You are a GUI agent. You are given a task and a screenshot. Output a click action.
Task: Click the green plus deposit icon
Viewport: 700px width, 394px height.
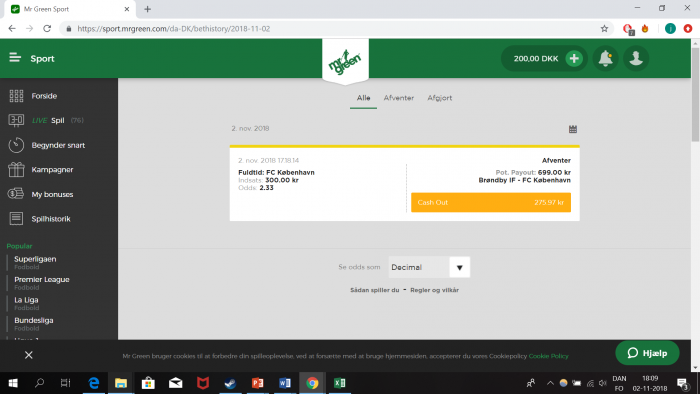click(x=574, y=58)
